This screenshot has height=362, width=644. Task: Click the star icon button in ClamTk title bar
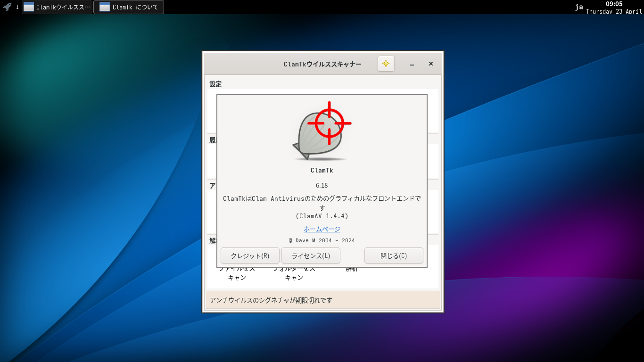[386, 64]
